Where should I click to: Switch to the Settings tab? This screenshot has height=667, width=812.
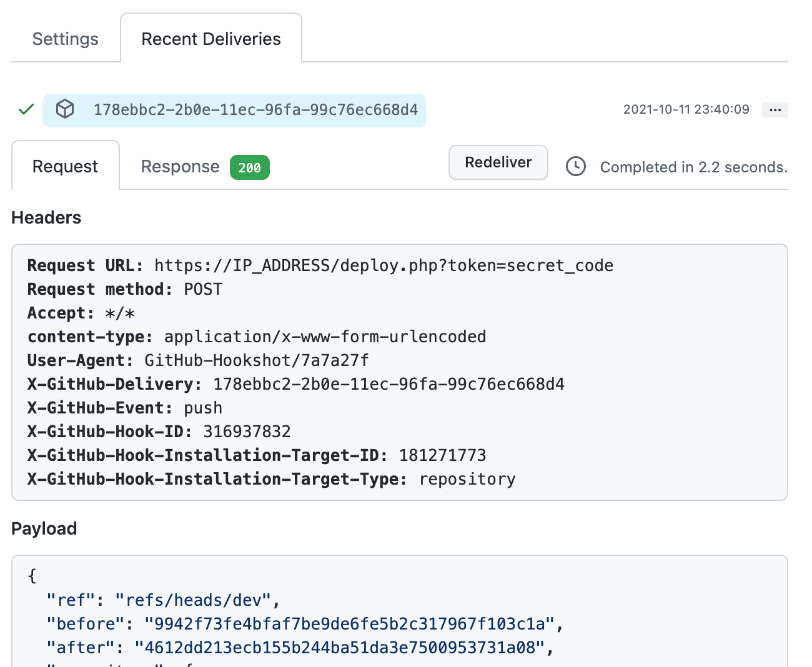[x=66, y=39]
